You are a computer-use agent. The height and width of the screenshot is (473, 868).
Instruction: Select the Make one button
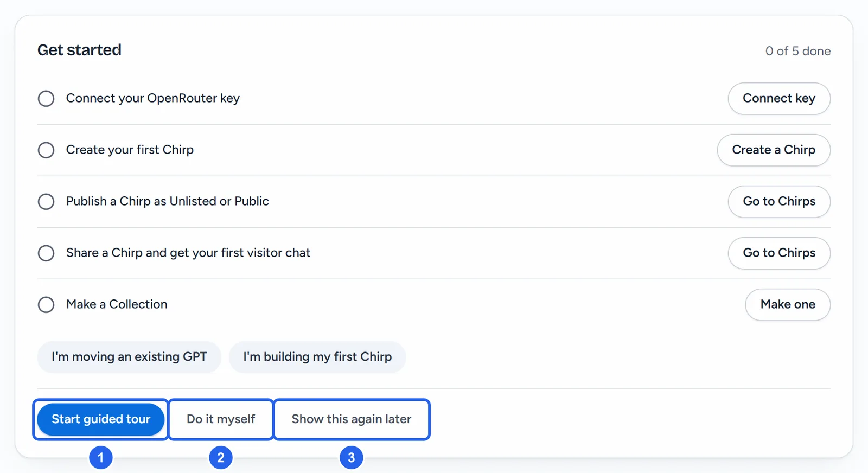pos(788,305)
